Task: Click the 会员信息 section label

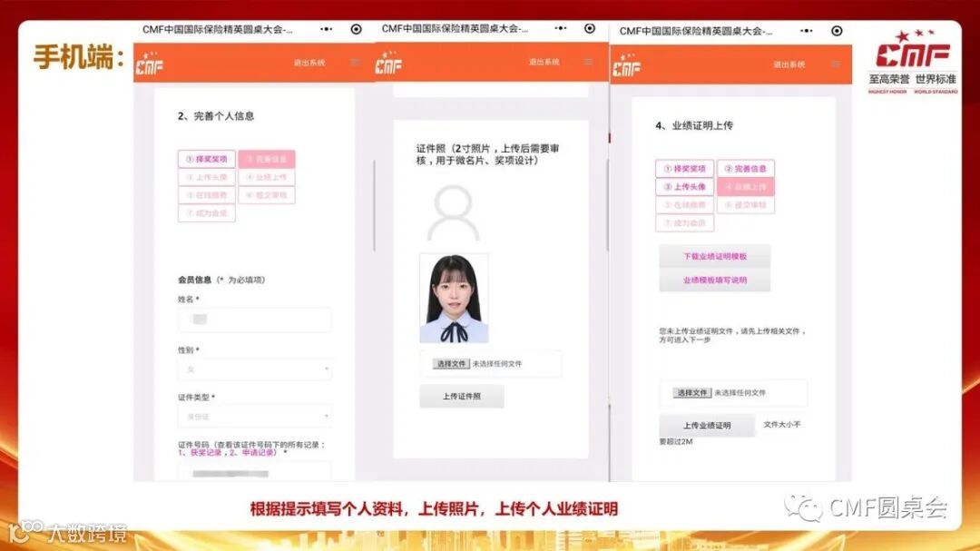Action: [x=194, y=280]
